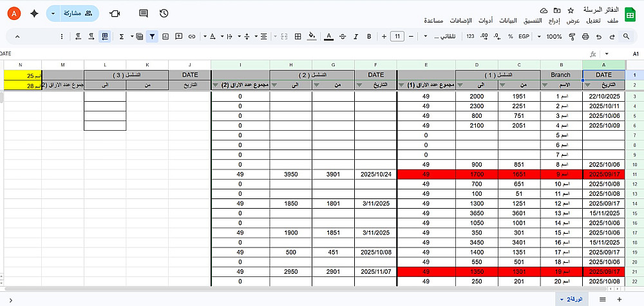
Task: Click the search menus magnifier icon
Action: 626,37
